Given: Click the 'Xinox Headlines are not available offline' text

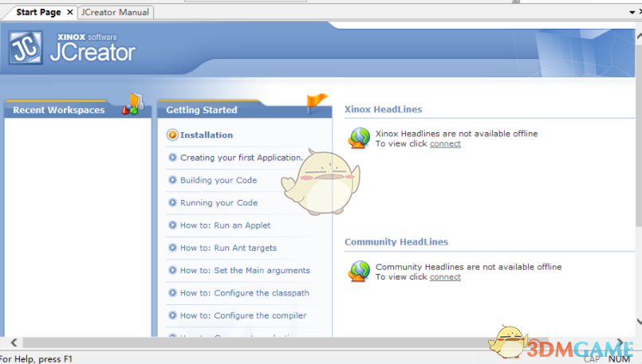Looking at the screenshot, I should tap(456, 134).
